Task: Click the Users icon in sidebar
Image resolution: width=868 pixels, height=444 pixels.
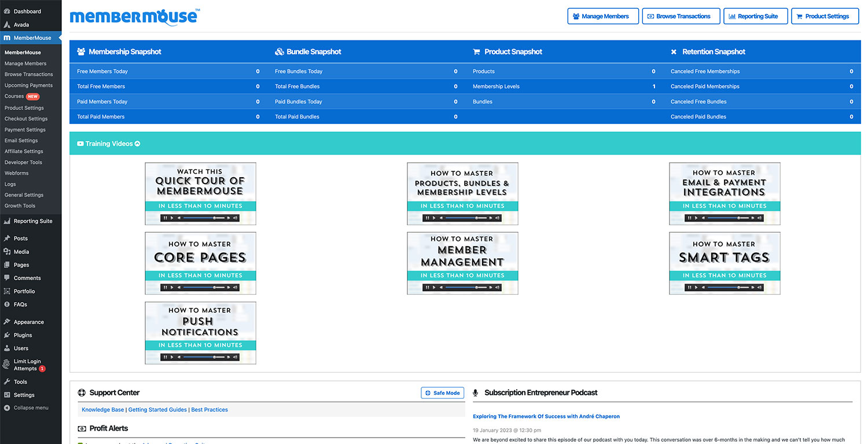Action: point(7,348)
